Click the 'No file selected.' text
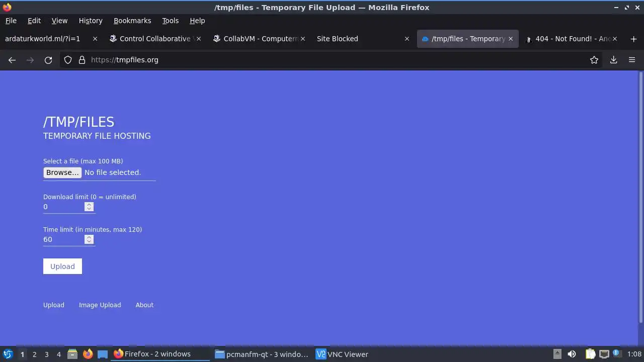The image size is (644, 362). pos(113,172)
